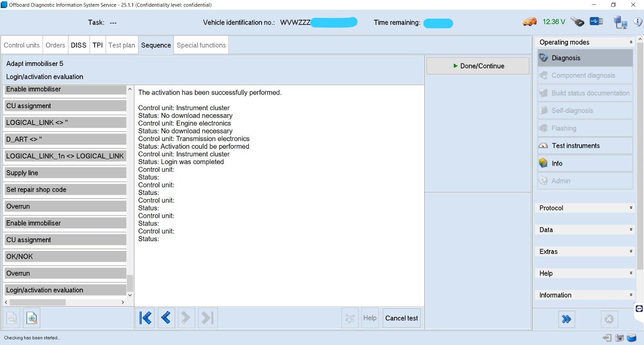Click the blue double-arrow forward icon
The height and width of the screenshot is (345, 644).
coord(566,319)
